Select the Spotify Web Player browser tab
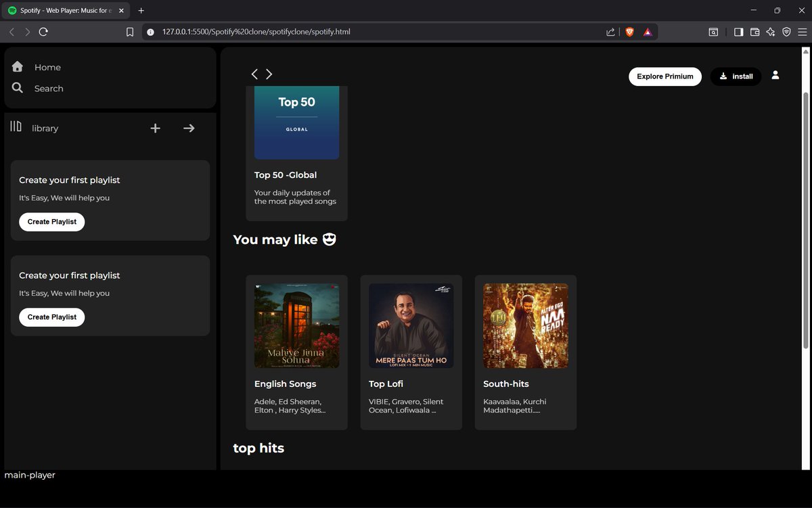Image resolution: width=812 pixels, height=508 pixels. pyautogui.click(x=66, y=11)
